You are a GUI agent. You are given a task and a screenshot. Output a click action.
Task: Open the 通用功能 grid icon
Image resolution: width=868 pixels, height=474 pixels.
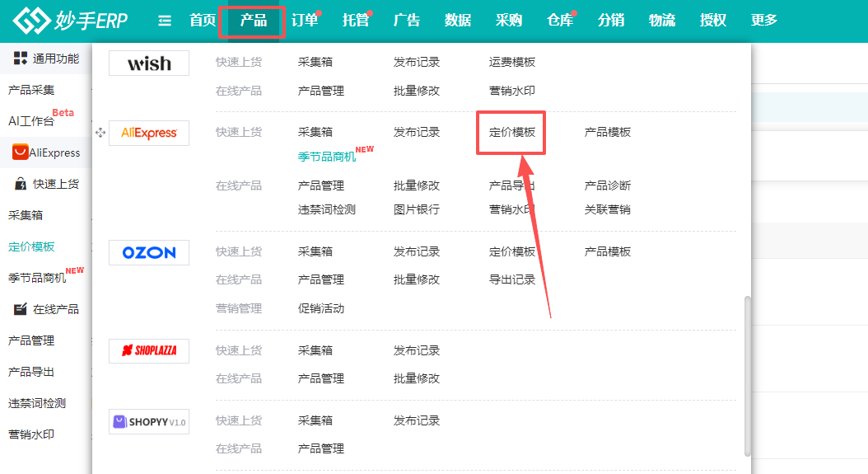tap(21, 59)
